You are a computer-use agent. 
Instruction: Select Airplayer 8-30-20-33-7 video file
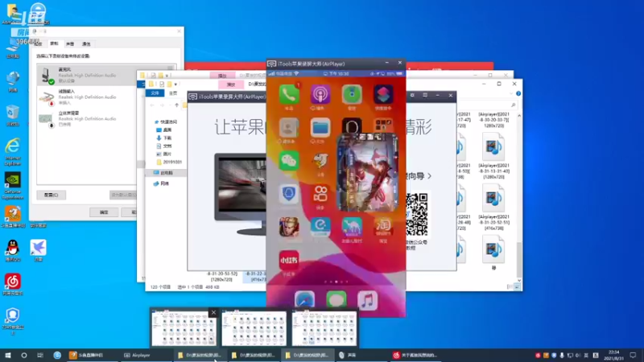click(493, 119)
